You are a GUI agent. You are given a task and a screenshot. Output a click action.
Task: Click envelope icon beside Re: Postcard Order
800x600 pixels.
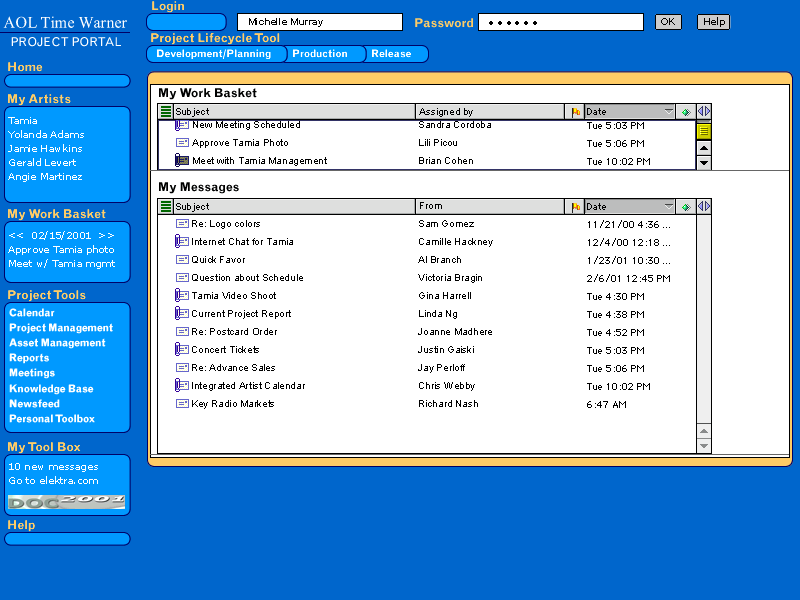click(x=182, y=332)
